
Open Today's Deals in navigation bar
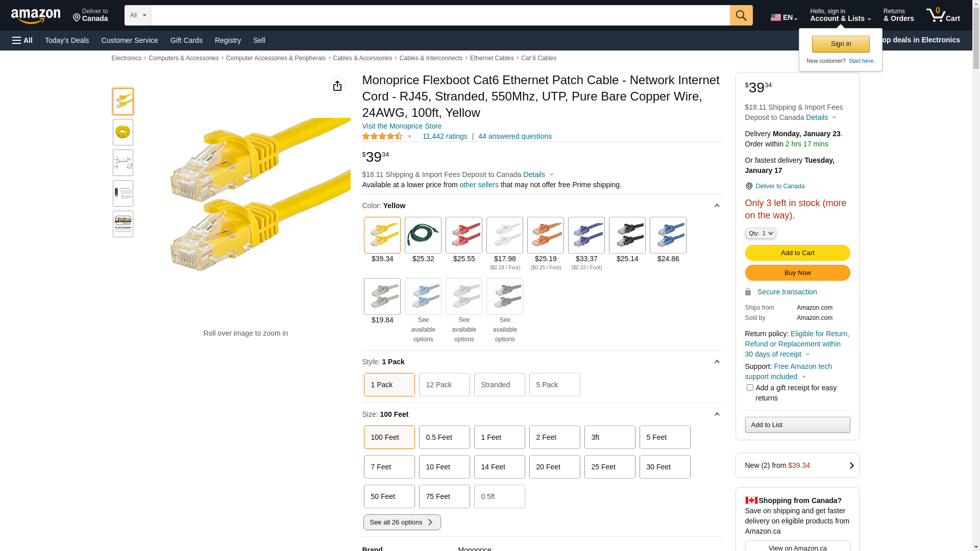point(67,40)
